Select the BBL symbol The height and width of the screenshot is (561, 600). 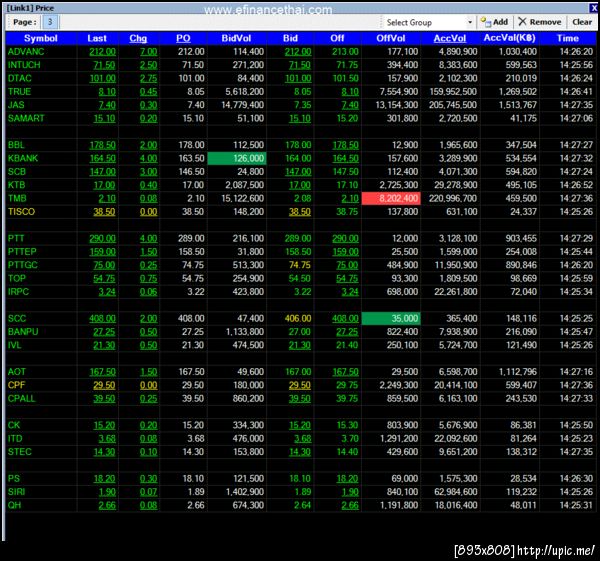pos(16,145)
